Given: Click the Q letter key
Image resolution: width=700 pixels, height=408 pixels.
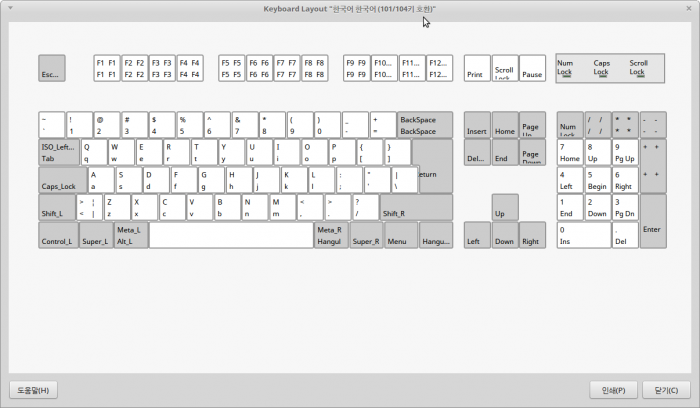Looking at the screenshot, I should 94,152.
